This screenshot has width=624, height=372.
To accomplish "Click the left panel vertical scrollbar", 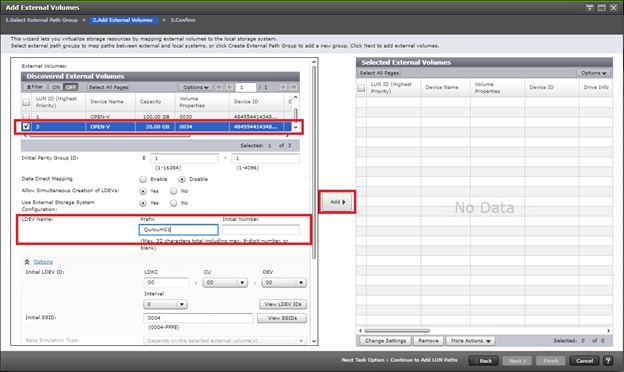I will [314, 162].
